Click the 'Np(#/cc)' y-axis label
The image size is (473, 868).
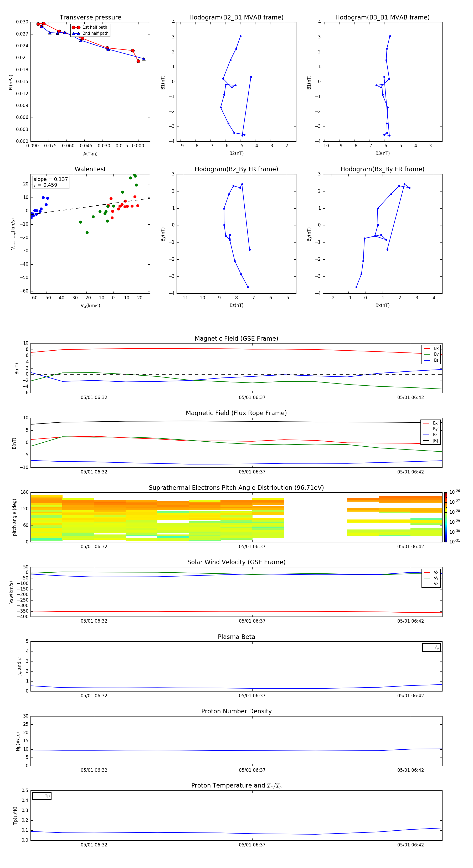18,741
